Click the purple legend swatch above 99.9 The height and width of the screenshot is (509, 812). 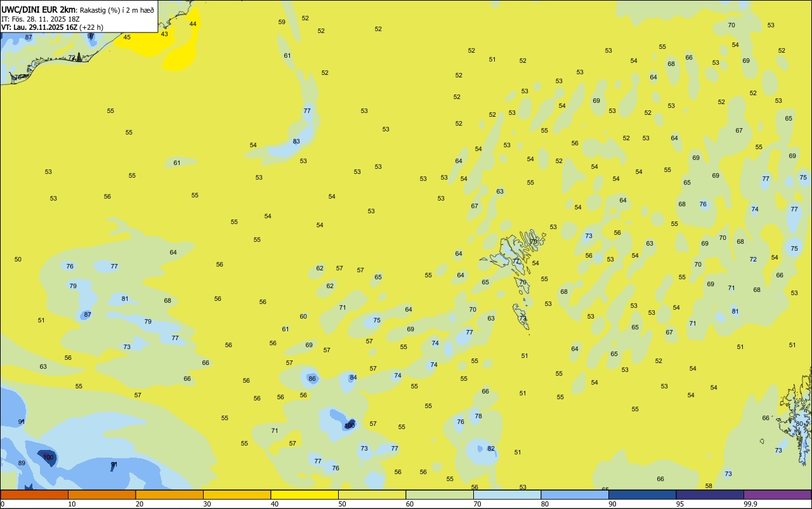pos(777,494)
